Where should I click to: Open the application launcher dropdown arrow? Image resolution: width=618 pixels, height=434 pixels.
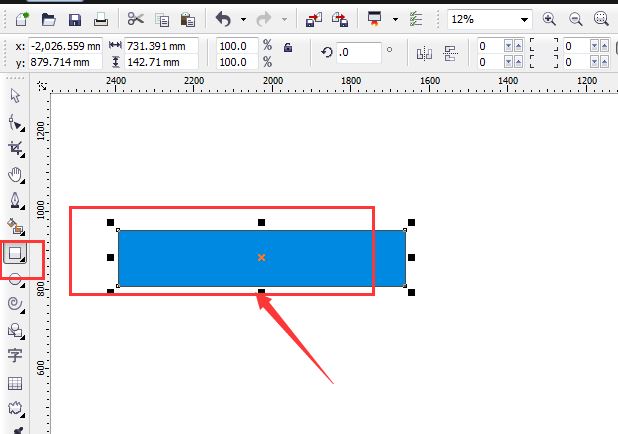(395, 19)
